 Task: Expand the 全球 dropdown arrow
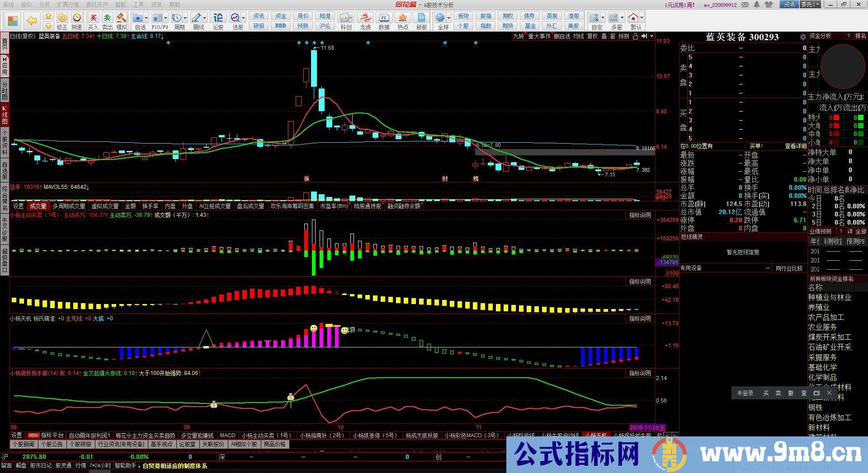pyautogui.click(x=448, y=18)
